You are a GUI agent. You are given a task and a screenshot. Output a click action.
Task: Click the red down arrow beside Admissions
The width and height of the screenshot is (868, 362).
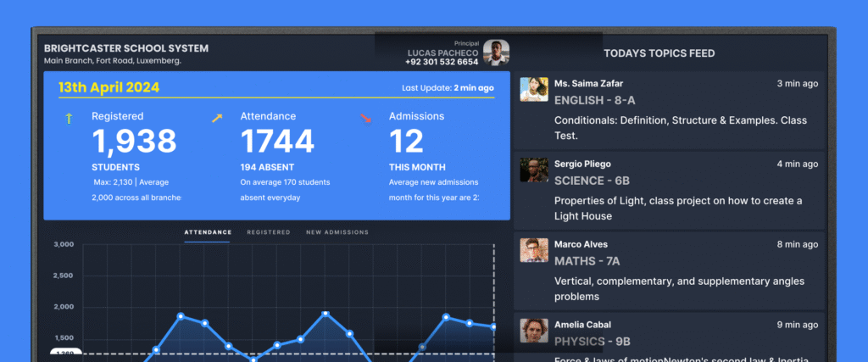[x=366, y=119]
